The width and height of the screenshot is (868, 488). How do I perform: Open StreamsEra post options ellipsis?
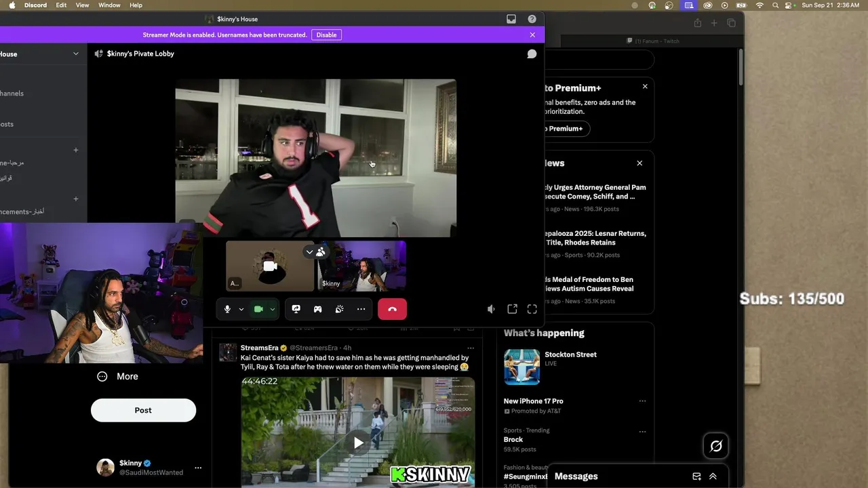(471, 348)
